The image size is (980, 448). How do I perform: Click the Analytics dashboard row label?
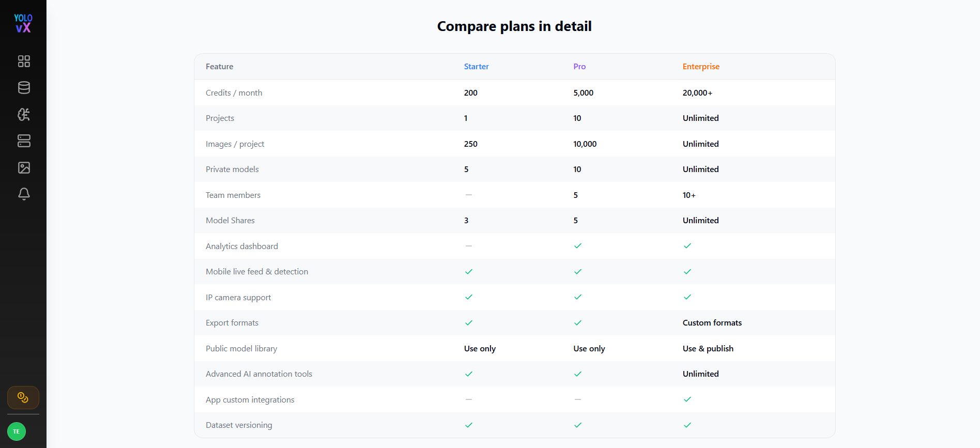pos(242,246)
